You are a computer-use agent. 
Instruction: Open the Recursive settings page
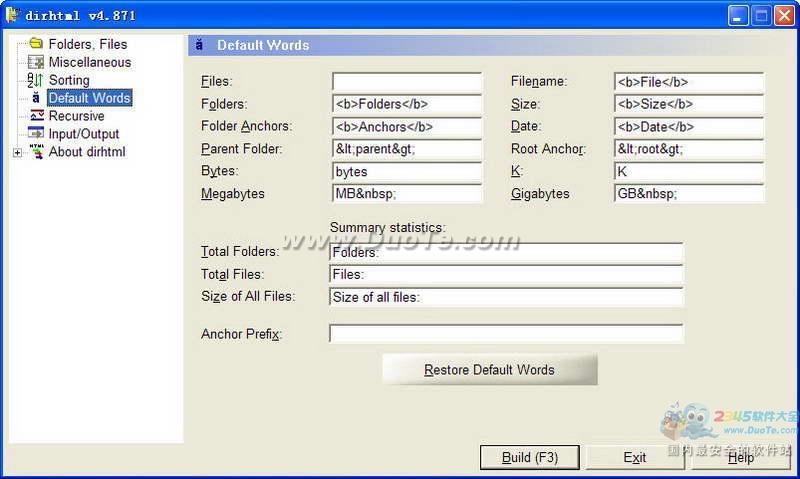[x=77, y=116]
